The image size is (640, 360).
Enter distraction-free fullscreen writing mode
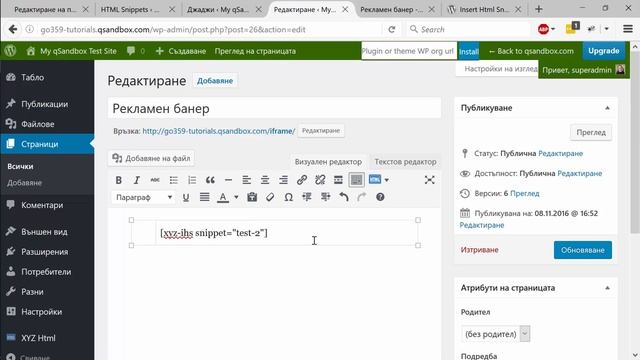(429, 180)
